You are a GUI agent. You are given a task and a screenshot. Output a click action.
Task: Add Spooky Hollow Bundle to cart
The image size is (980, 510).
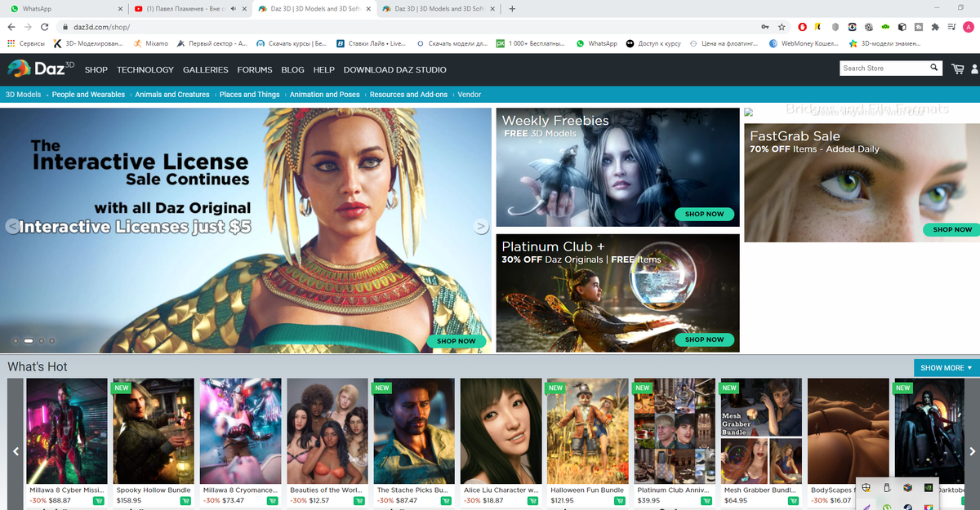tap(185, 500)
